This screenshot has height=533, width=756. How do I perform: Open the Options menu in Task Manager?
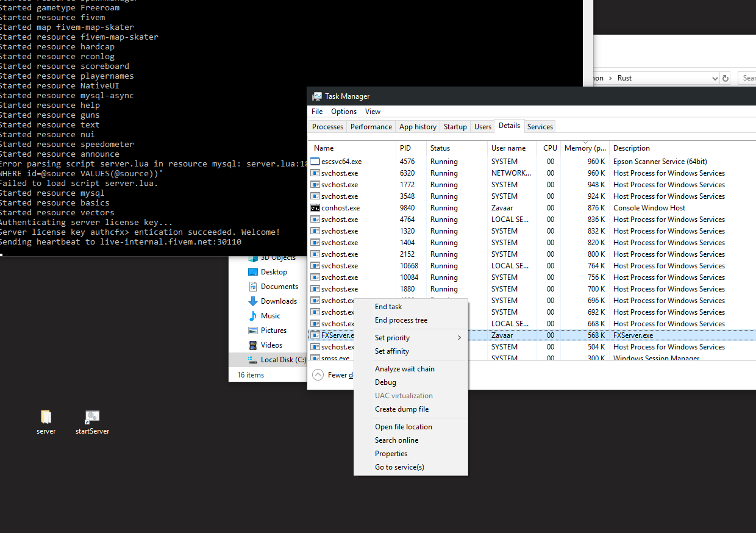click(x=344, y=112)
